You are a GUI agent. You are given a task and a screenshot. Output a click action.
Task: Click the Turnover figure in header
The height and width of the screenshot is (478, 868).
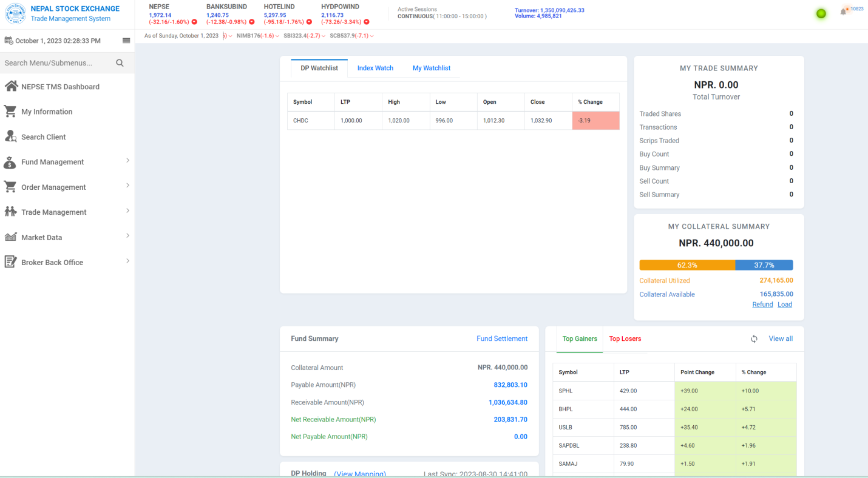point(549,10)
